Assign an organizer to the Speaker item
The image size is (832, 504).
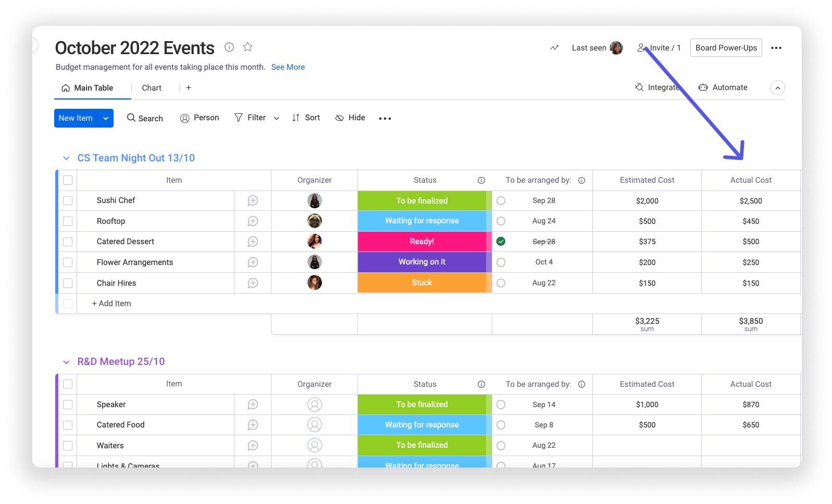pos(315,405)
